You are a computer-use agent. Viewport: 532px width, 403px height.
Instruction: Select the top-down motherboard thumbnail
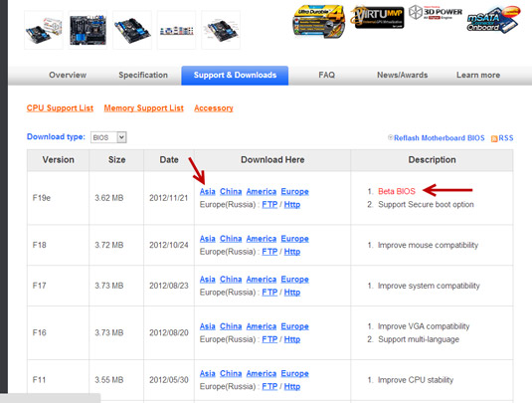(x=88, y=30)
